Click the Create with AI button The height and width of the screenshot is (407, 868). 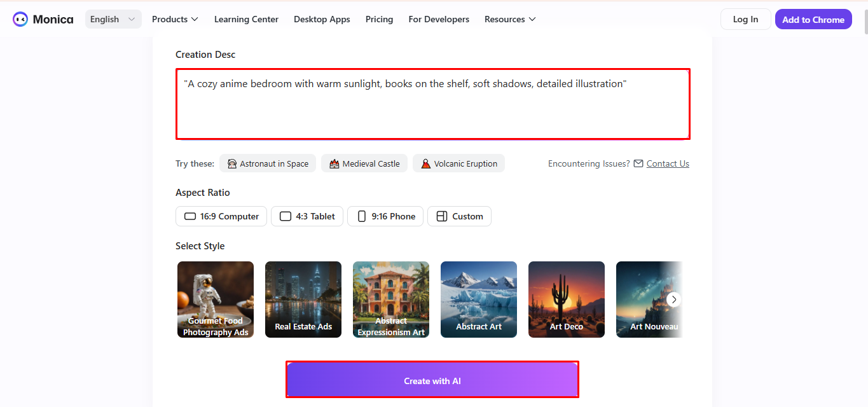432,379
